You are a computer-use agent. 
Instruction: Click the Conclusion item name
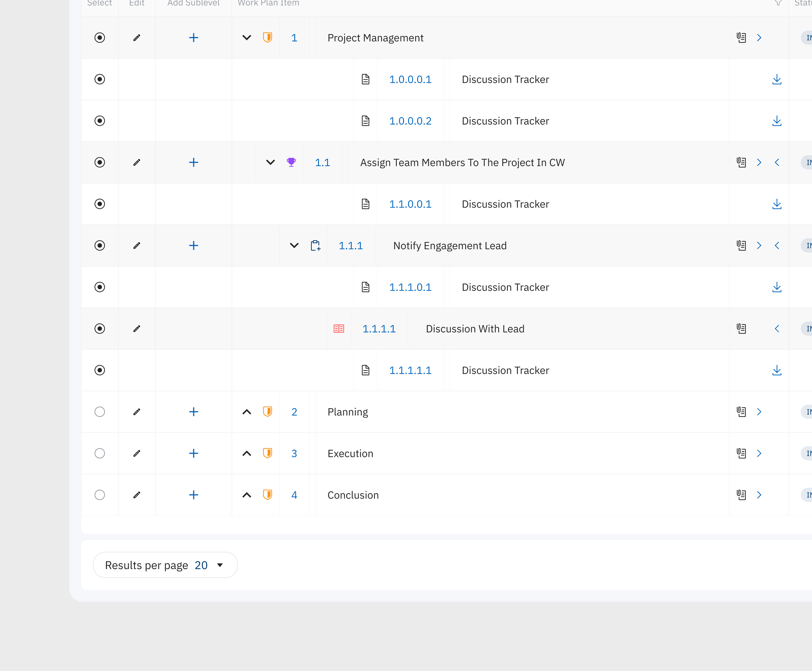point(353,495)
